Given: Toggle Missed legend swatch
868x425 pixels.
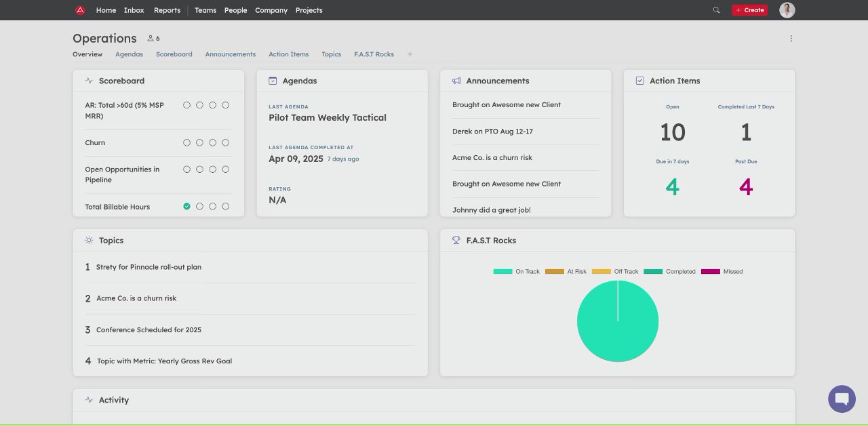Looking at the screenshot, I should click(711, 272).
